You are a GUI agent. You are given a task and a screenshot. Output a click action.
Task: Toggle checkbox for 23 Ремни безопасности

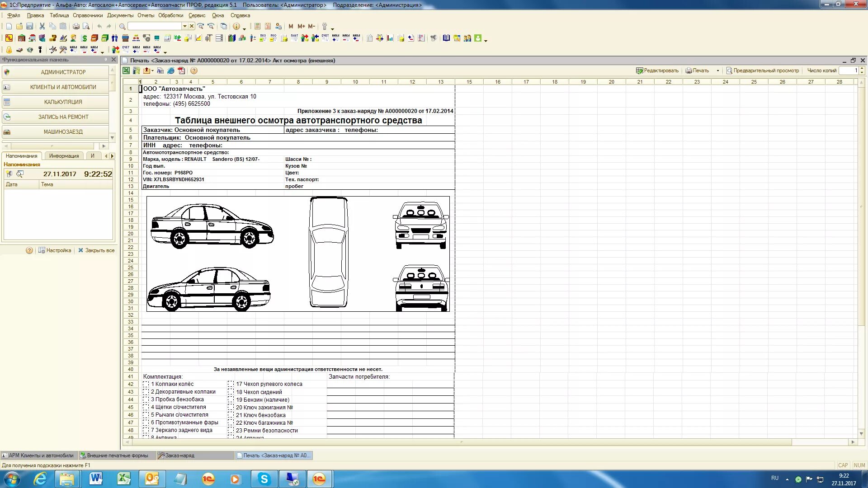click(231, 430)
